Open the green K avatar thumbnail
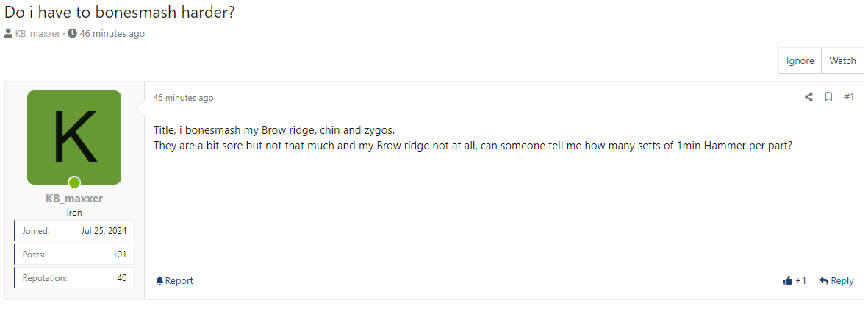The height and width of the screenshot is (309, 868). [74, 138]
